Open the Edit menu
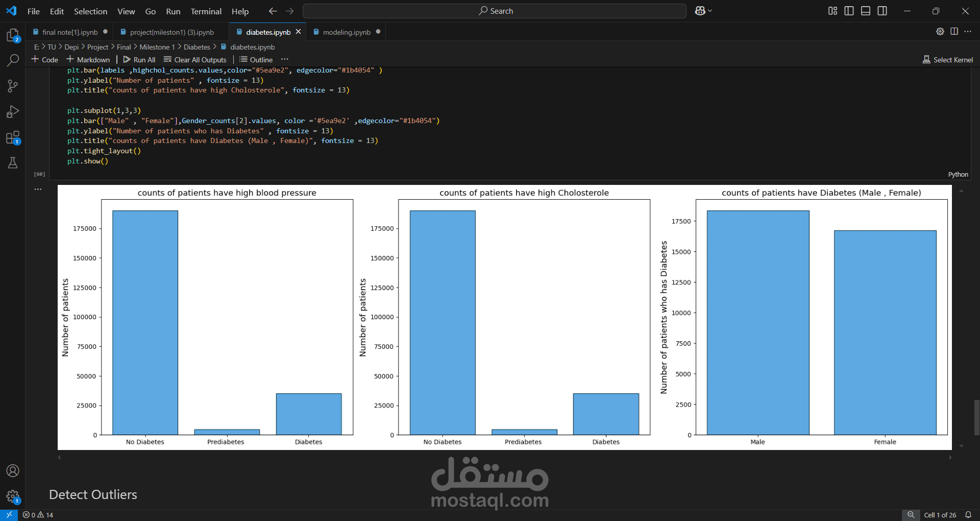This screenshot has height=521, width=980. (57, 11)
